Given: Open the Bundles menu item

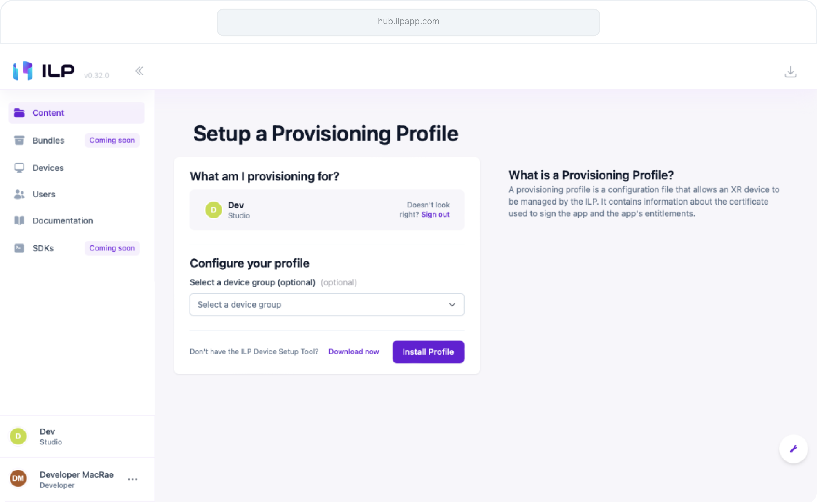Looking at the screenshot, I should [48, 140].
